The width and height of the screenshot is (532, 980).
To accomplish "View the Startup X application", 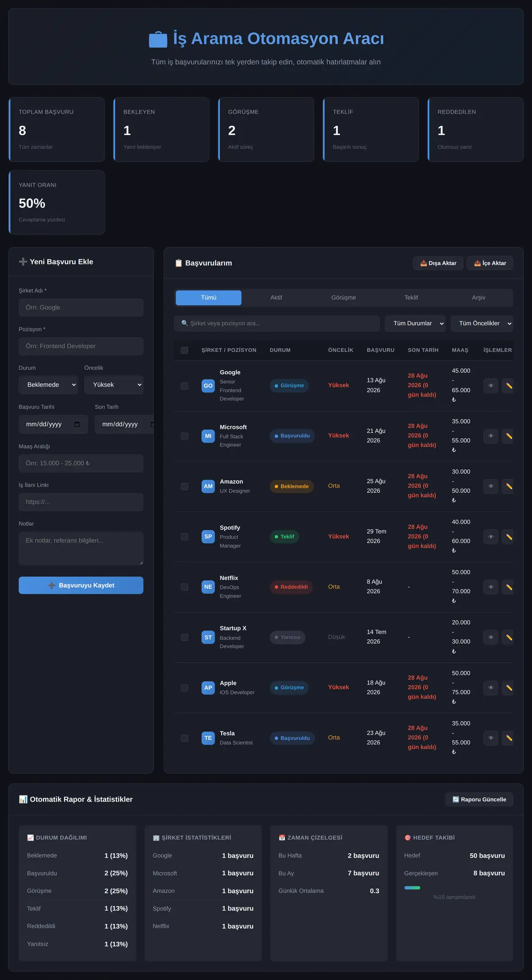I will click(491, 637).
